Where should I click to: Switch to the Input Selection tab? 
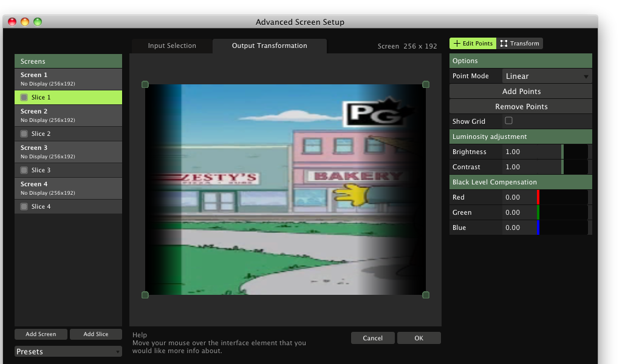[x=172, y=45]
